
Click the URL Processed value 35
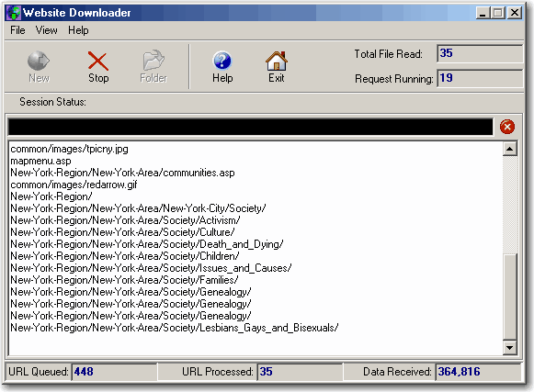pyautogui.click(x=266, y=372)
